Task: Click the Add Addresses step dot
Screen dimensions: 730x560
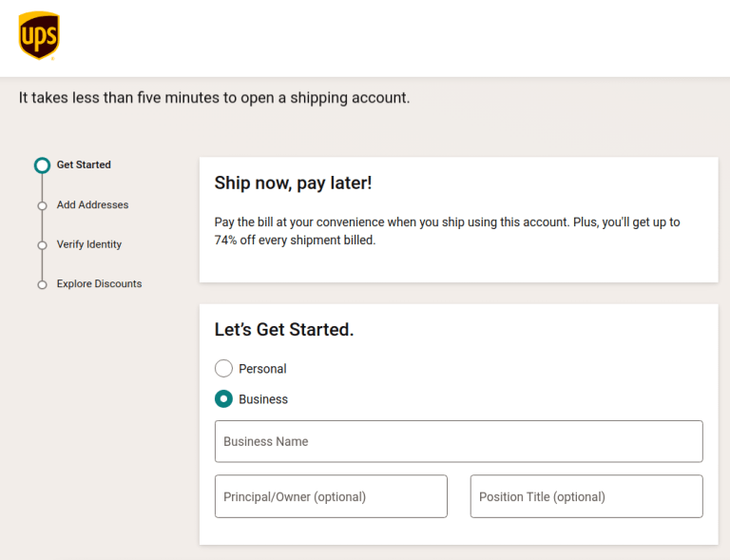Action: point(42,205)
